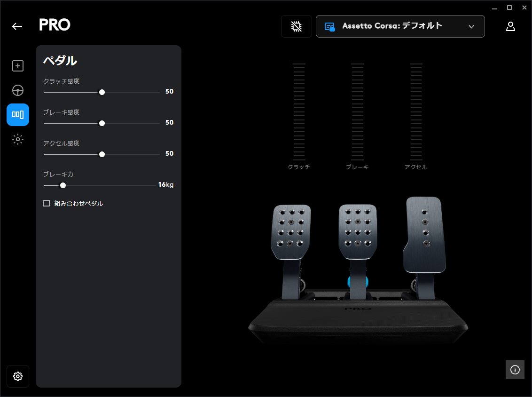Image resolution: width=532 pixels, height=397 pixels.
Task: Click the アクセル感度 value 50
Action: coord(169,153)
